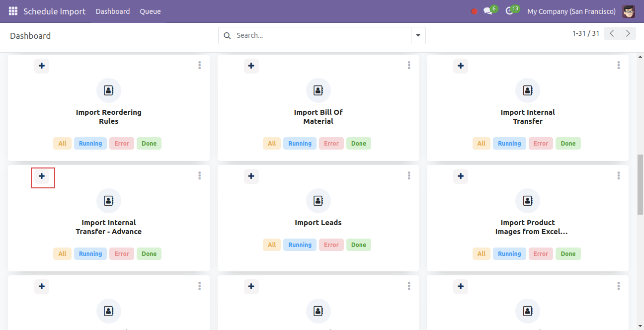Show All for Import Internal Transfer - Advance
This screenshot has height=330, width=644.
pos(62,253)
